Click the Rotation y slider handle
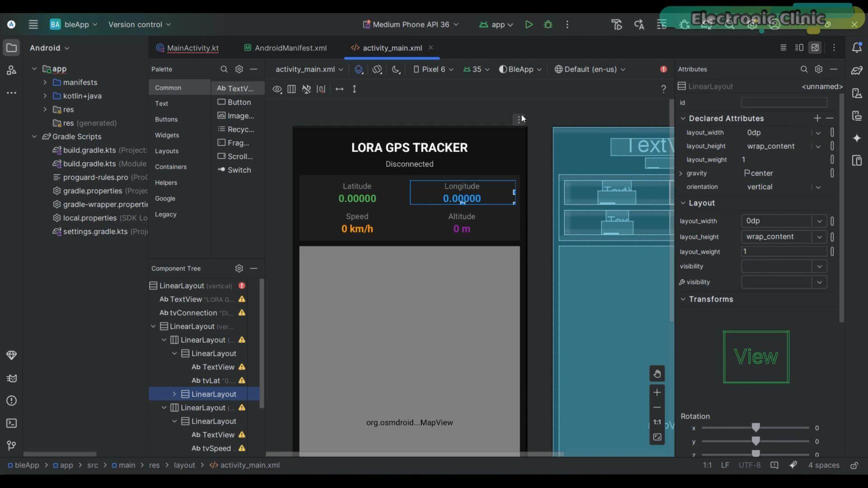This screenshot has height=488, width=868. pyautogui.click(x=756, y=441)
